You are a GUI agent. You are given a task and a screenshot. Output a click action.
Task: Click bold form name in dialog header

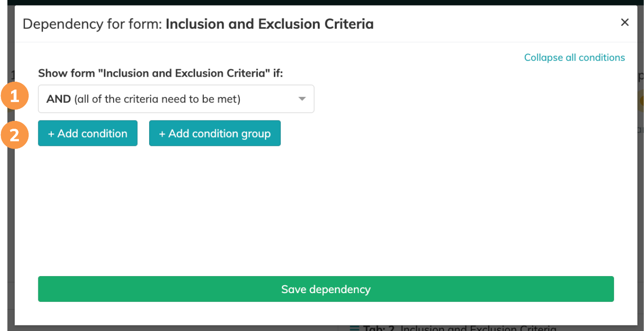[269, 24]
